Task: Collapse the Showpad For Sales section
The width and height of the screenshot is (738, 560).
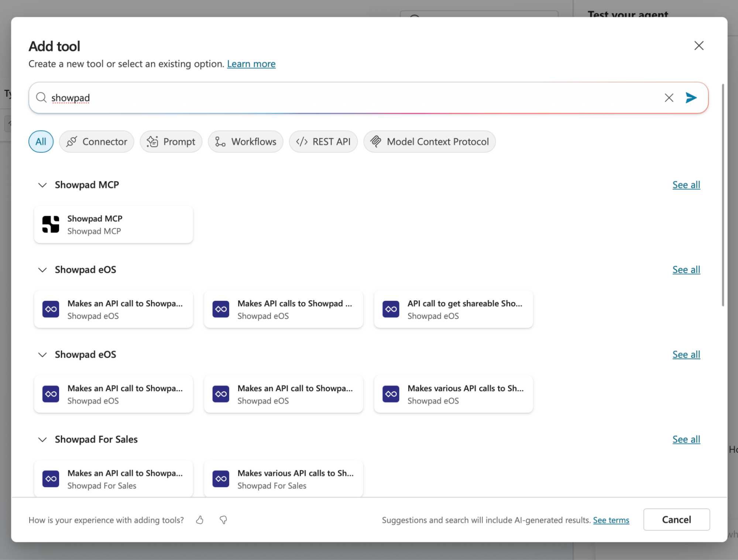Action: (42, 440)
